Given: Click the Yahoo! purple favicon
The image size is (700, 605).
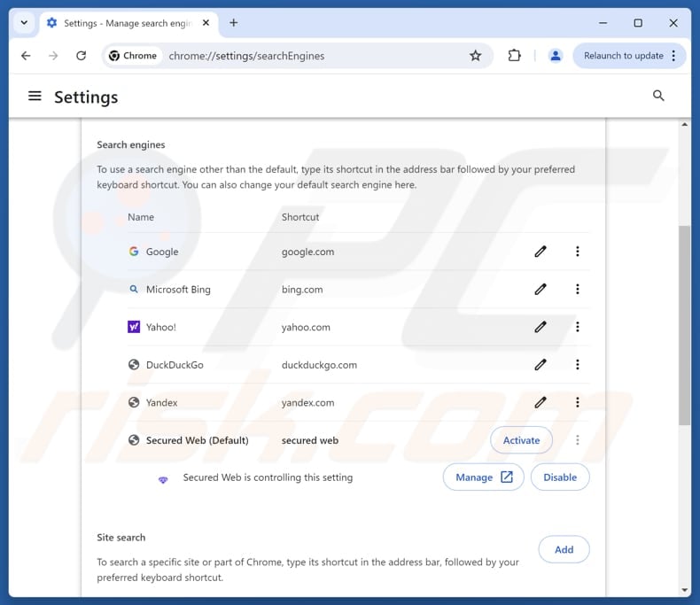Looking at the screenshot, I should coord(134,327).
